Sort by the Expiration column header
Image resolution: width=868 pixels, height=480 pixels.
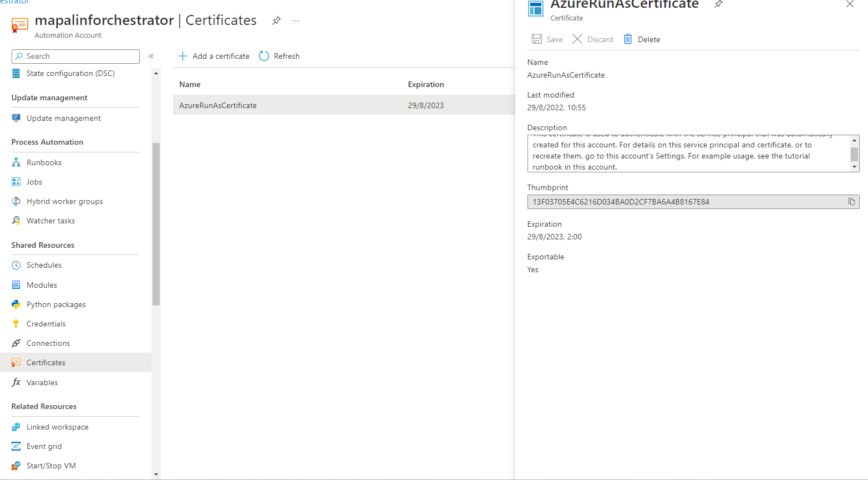click(425, 84)
